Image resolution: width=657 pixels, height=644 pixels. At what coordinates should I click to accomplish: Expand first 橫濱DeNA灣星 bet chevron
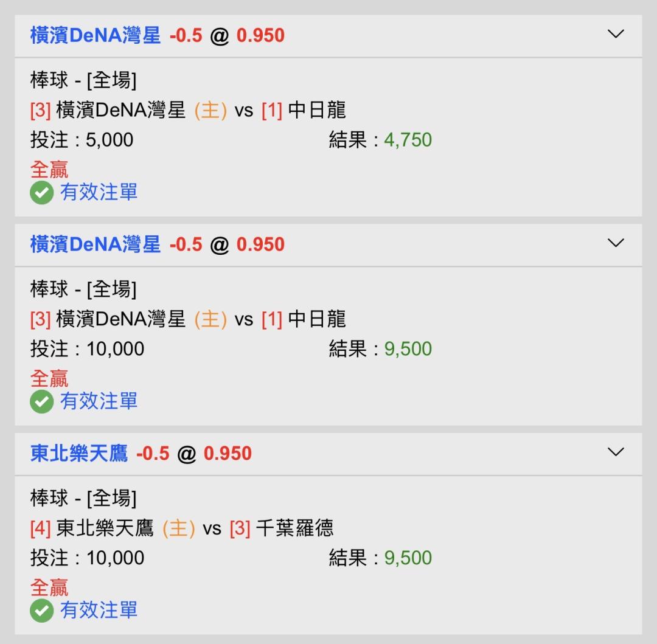[x=616, y=34]
